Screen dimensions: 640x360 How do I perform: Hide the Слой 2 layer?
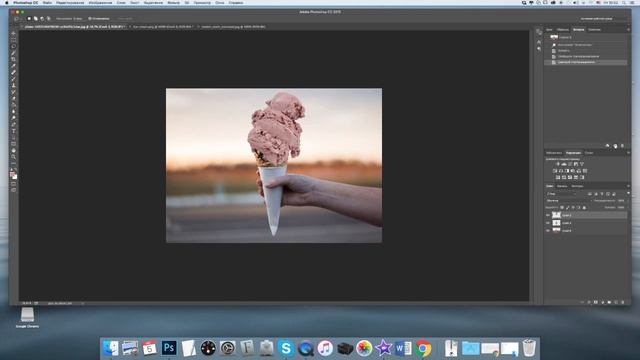[x=548, y=215]
